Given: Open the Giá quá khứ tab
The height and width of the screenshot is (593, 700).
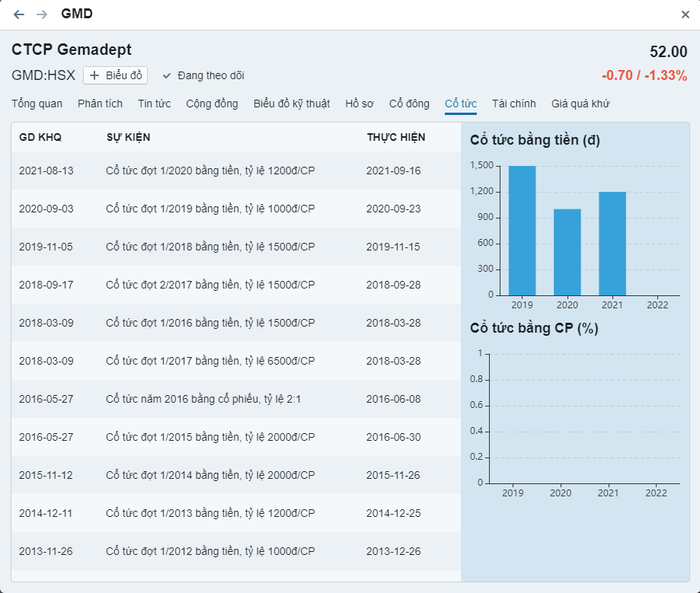Looking at the screenshot, I should point(580,104).
